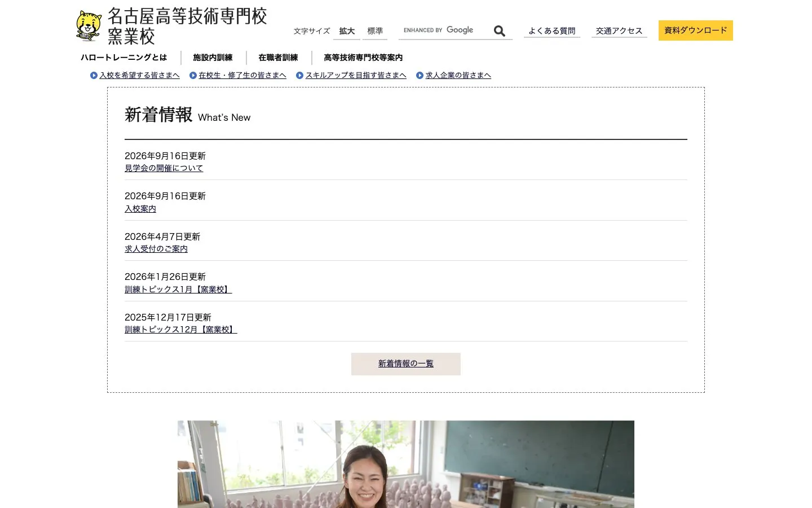Click the 文字サイズ label

coord(312,31)
